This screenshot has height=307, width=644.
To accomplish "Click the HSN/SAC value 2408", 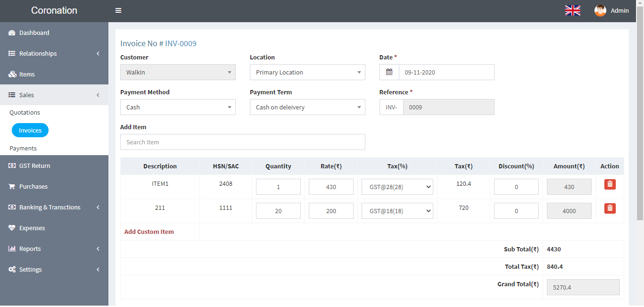I will (x=226, y=183).
